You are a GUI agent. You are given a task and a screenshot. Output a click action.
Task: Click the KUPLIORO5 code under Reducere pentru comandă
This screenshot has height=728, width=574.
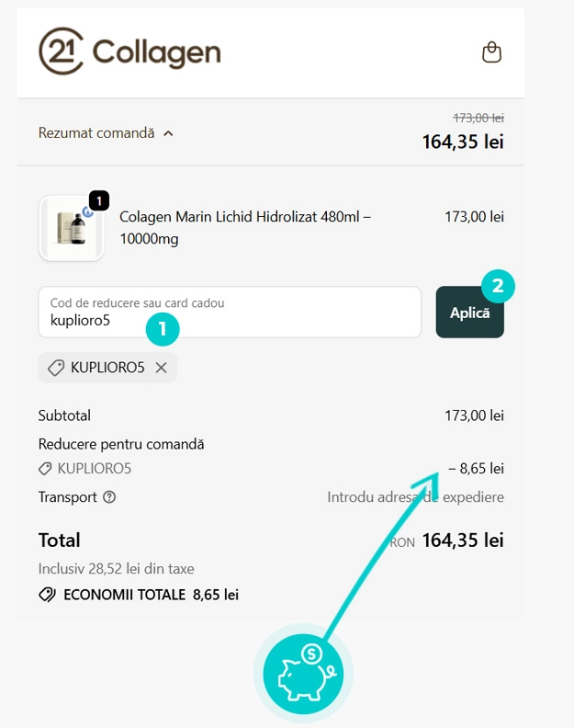pos(94,469)
